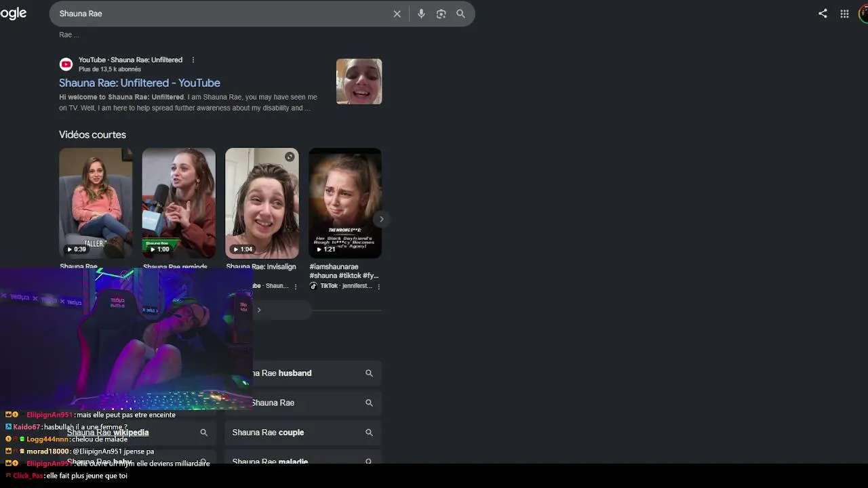Show next short videos with carousel arrow
The height and width of the screenshot is (488, 868).
coord(381,219)
